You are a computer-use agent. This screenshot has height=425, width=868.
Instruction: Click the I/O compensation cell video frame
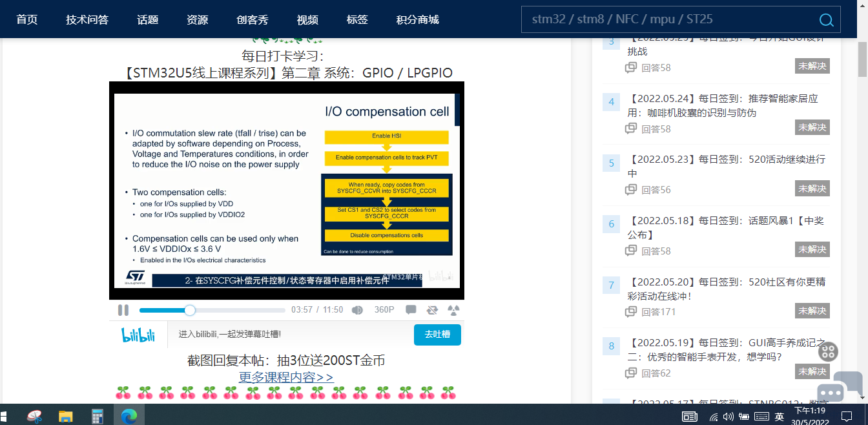[287, 191]
